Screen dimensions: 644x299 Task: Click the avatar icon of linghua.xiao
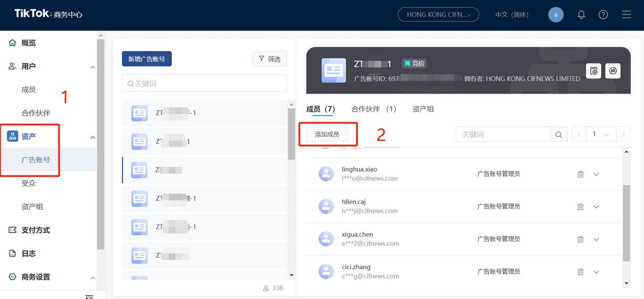point(326,174)
